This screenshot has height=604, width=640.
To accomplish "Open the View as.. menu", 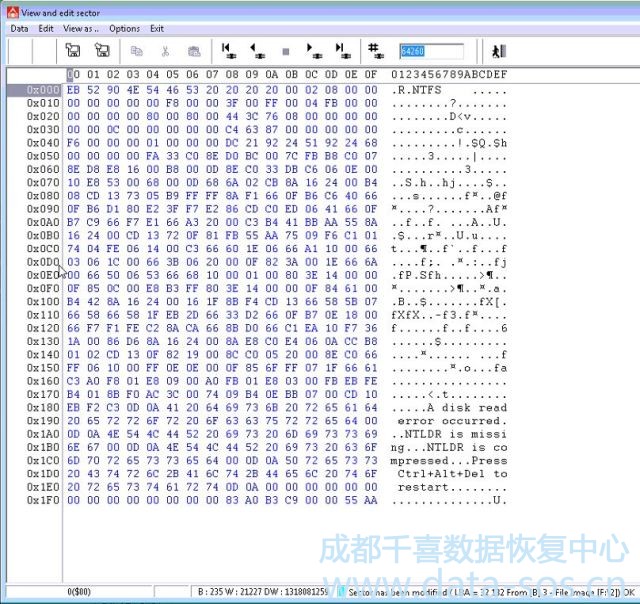I will tap(81, 29).
